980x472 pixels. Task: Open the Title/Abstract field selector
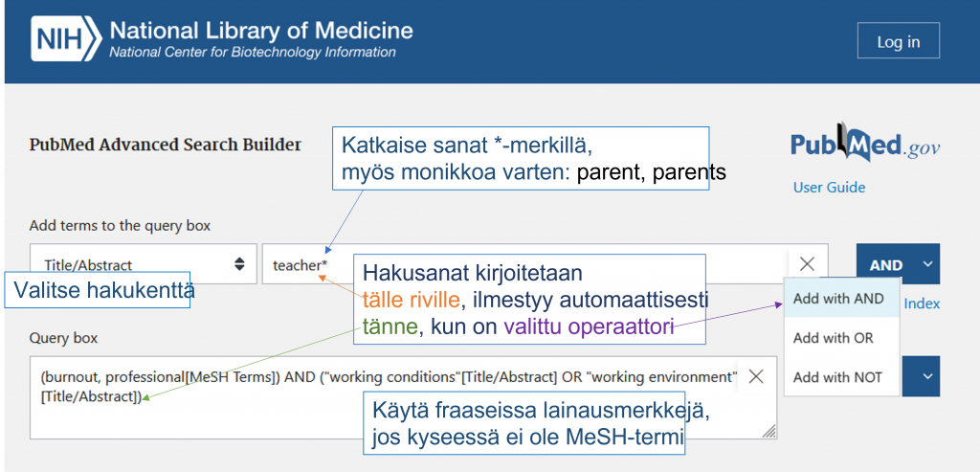[144, 264]
